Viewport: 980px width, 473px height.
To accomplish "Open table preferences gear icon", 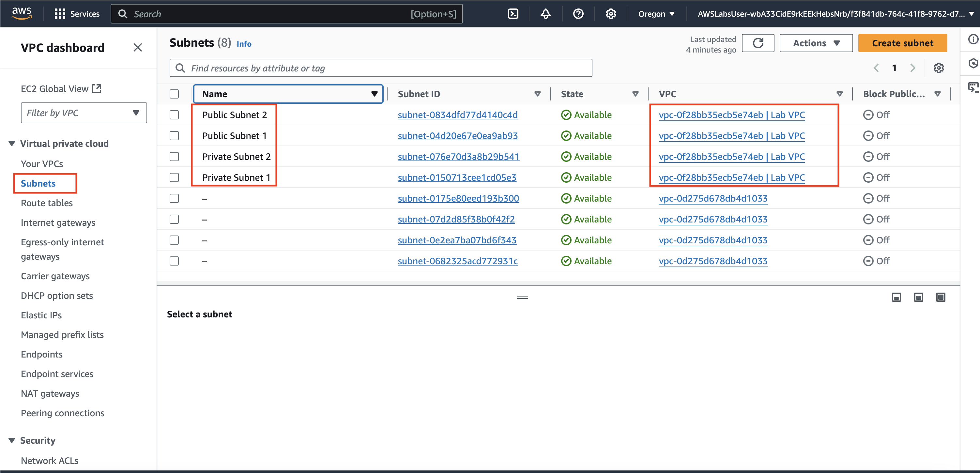I will point(939,68).
